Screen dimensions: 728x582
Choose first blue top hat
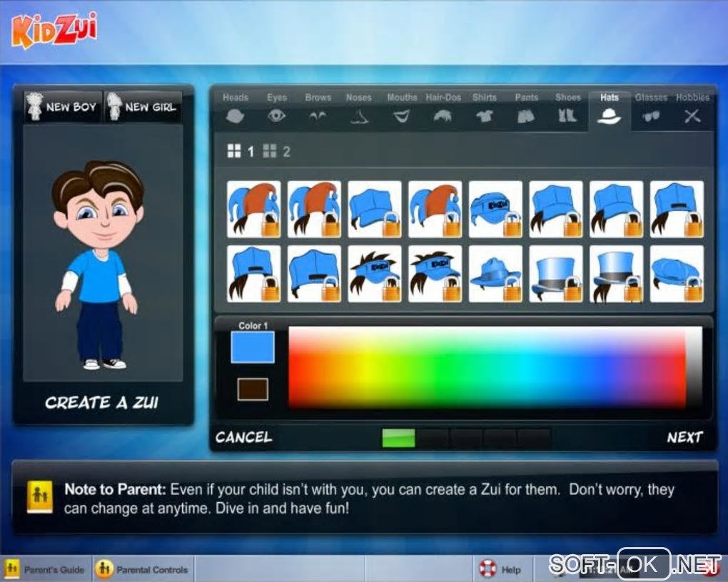pos(556,274)
